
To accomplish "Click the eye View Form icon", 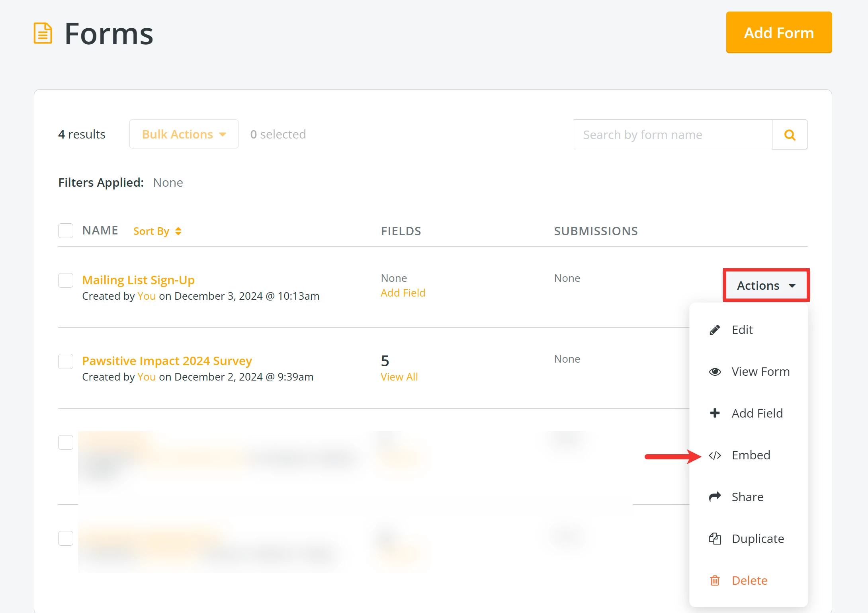I will click(715, 372).
